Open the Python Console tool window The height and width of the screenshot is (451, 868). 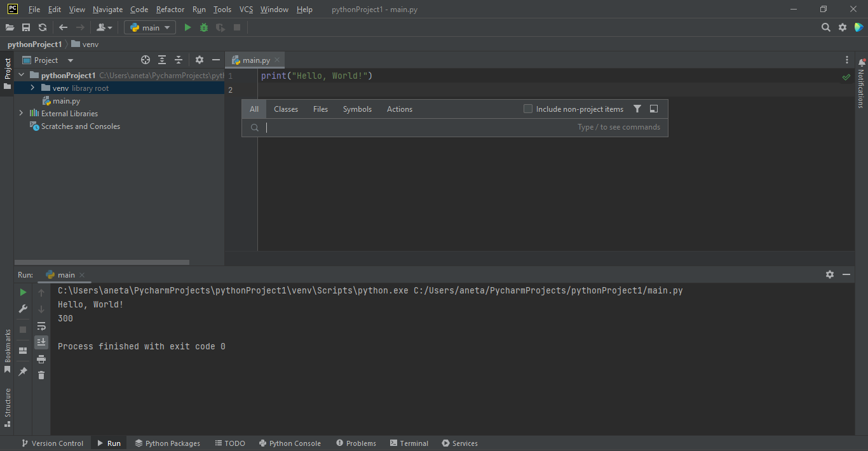290,443
